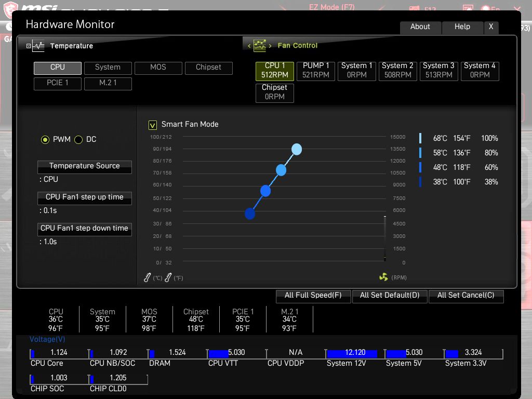532x399 pixels.
Task: Switch to Chipset fan tab
Action: pos(275,92)
